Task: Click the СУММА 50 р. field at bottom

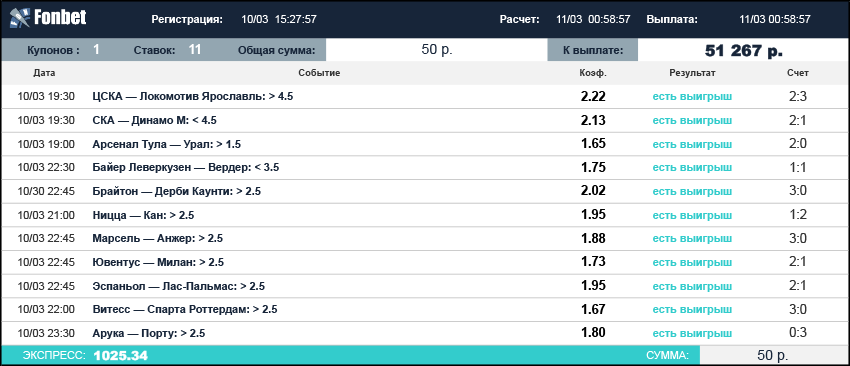Action: [774, 356]
